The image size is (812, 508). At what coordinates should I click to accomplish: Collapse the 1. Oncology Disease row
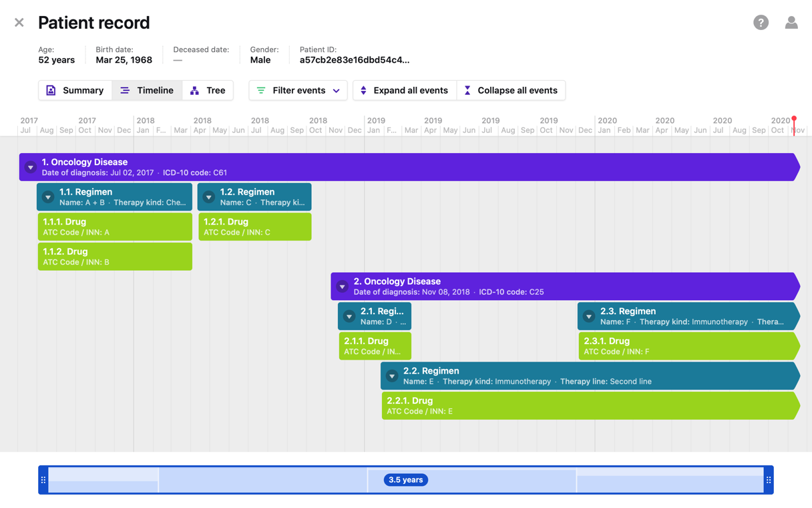[31, 167]
